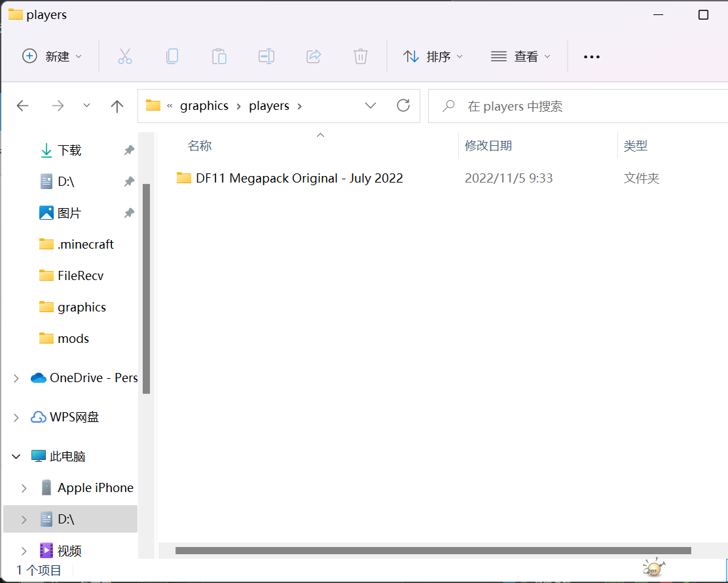
Task: Click the Share icon in toolbar
Action: click(x=314, y=56)
